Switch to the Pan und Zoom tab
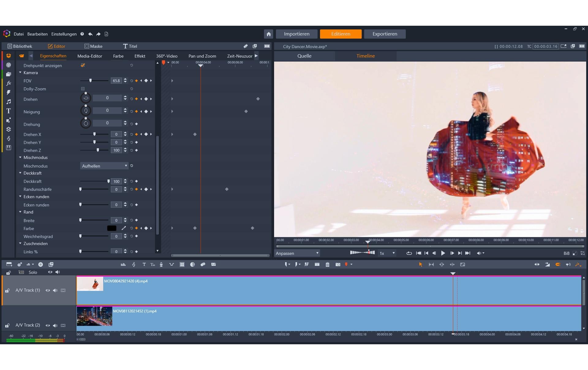 (202, 56)
